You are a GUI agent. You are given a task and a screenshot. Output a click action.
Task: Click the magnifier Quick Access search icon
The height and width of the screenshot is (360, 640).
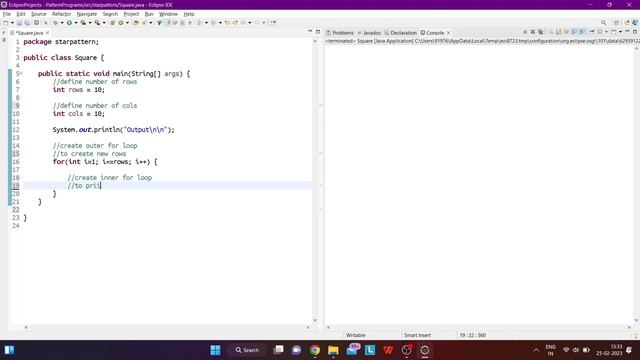[603, 22]
